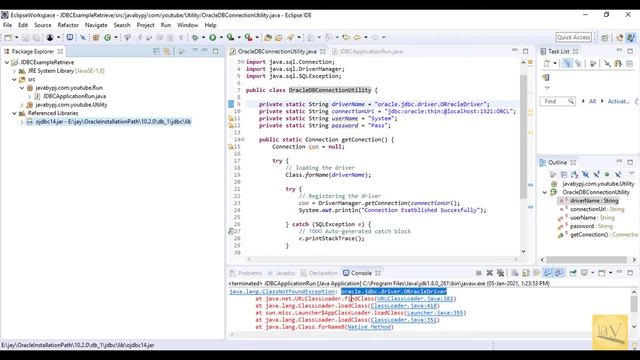Image resolution: width=640 pixels, height=360 pixels.
Task: Click Last Edit Location arrow icon
Action: tap(346, 38)
